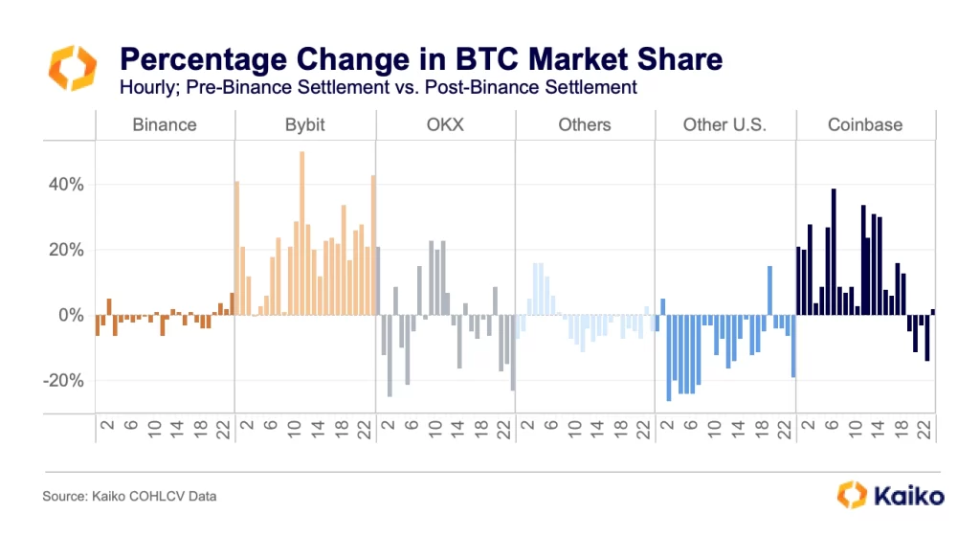Click the Kaiko logo icon in the footer
This screenshot has height=535, width=980.
(x=852, y=494)
